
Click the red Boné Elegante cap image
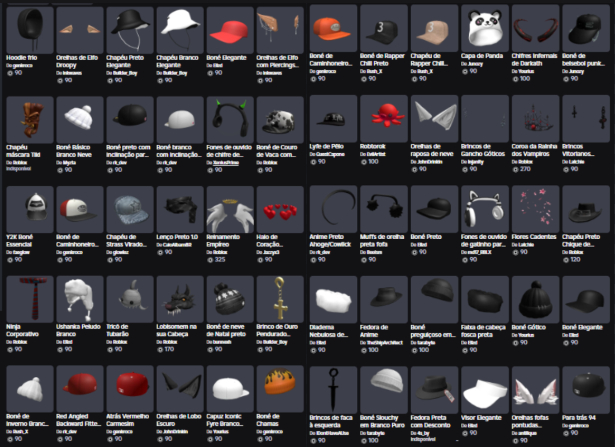pos(230,30)
